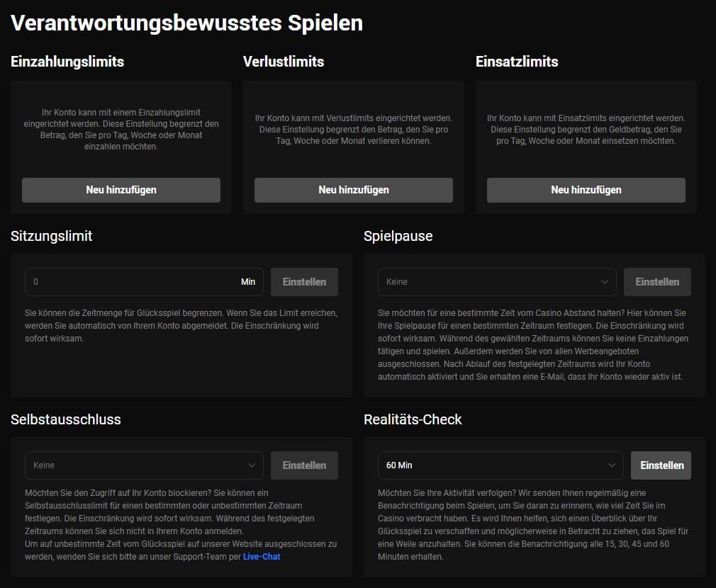Viewport: 716px width, 588px height.
Task: Click Einstellen for the Selbstausschluss setting
Action: 304,465
